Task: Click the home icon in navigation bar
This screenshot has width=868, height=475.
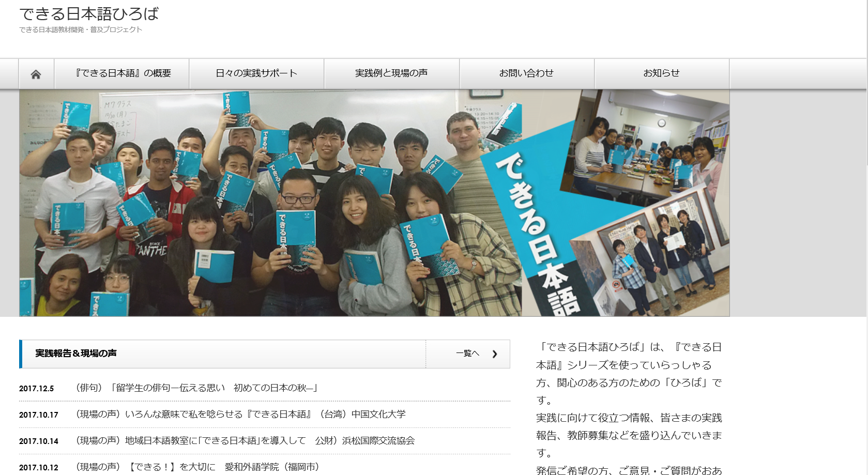Action: point(36,74)
